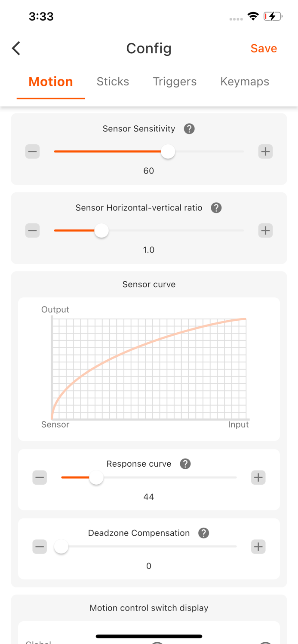
Task: Switch to the Triggers tab
Action: click(x=175, y=82)
